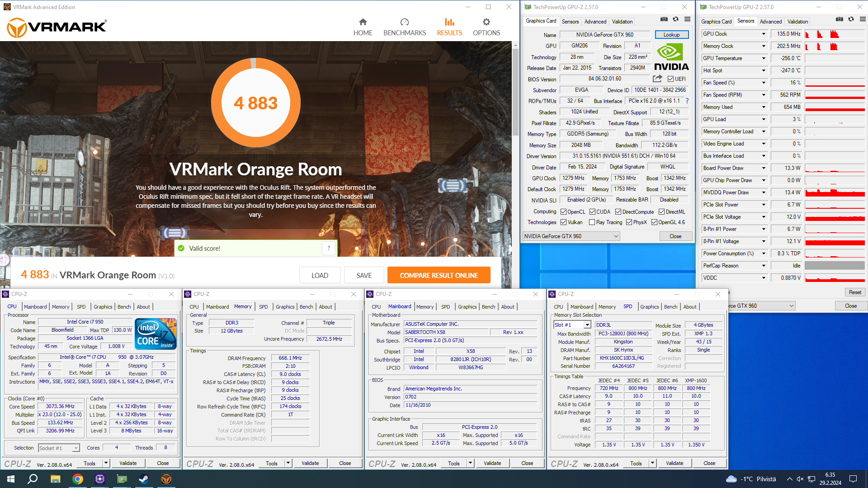Open Windows Start menu

click(x=11, y=479)
